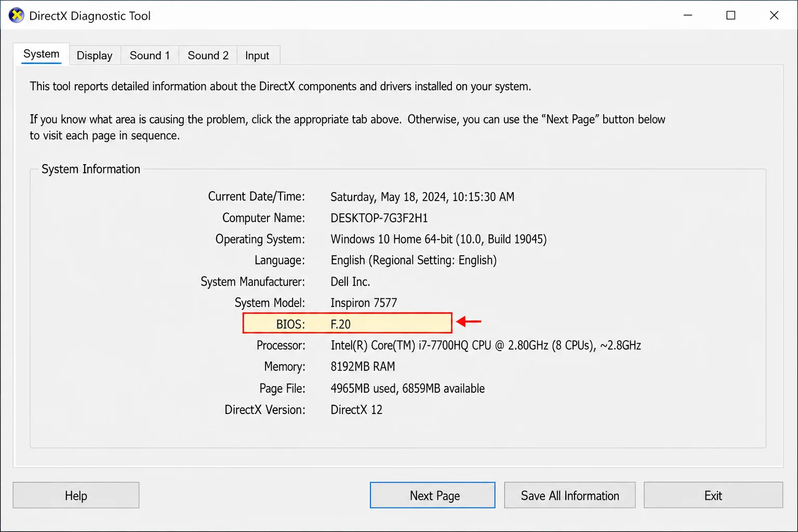
Task: Click the 'Memory:' label
Action: (285, 367)
